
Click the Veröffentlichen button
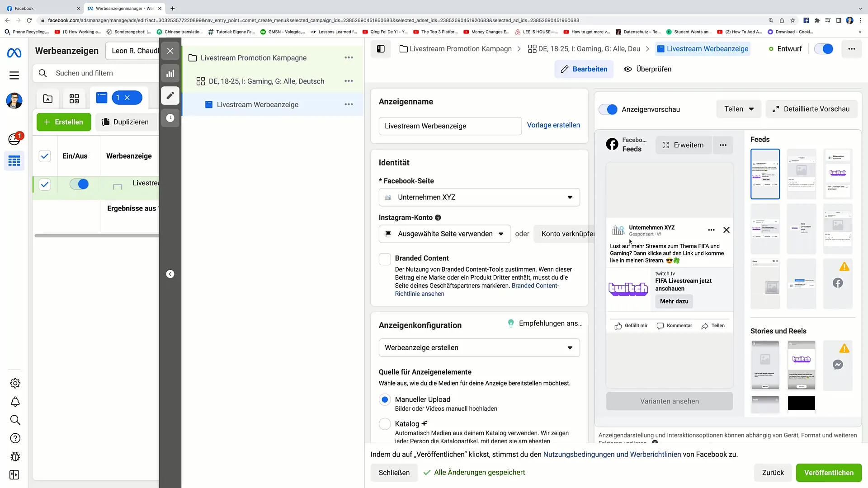point(829,473)
